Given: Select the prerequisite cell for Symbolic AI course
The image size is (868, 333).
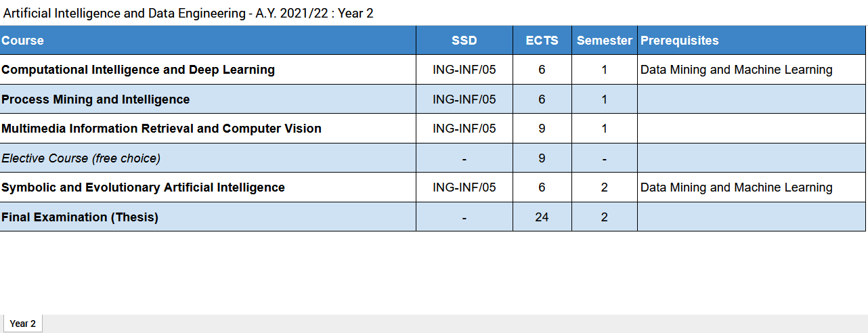Looking at the screenshot, I should 736,187.
